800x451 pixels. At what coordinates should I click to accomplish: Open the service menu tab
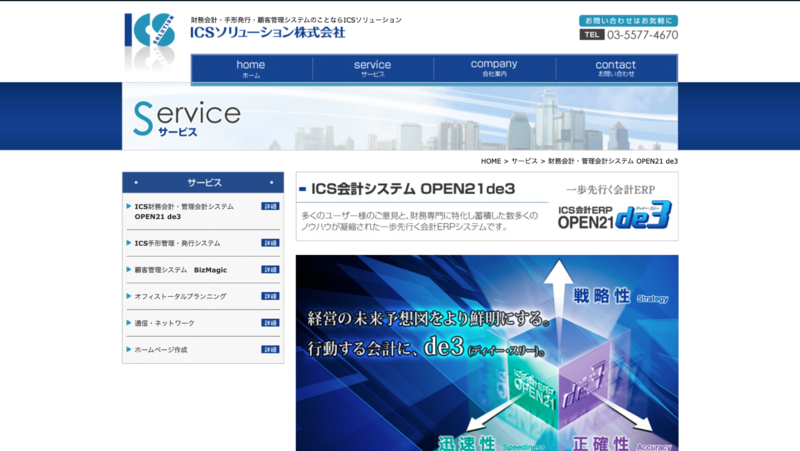pos(372,68)
